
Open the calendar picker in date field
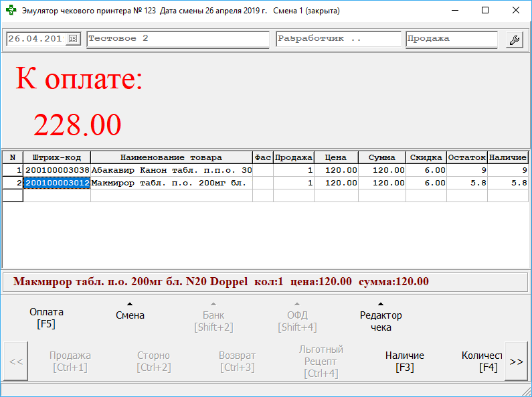[73, 39]
